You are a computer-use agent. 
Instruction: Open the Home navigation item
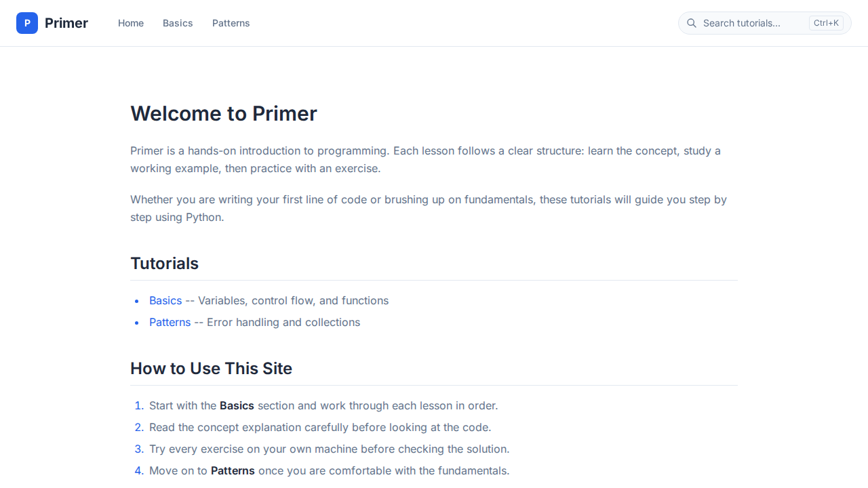[131, 23]
